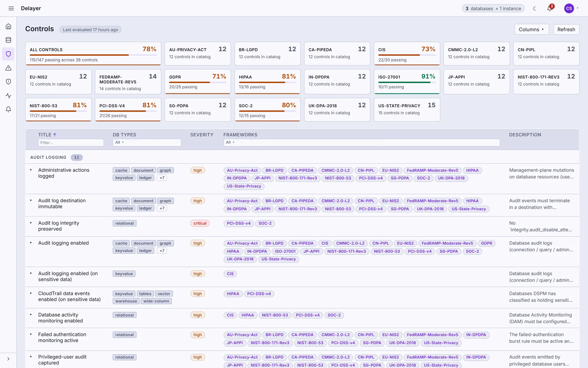Click GDPR tag in Audit logging enabled row
Screen dimensions: 588x368
pyautogui.click(x=486, y=243)
